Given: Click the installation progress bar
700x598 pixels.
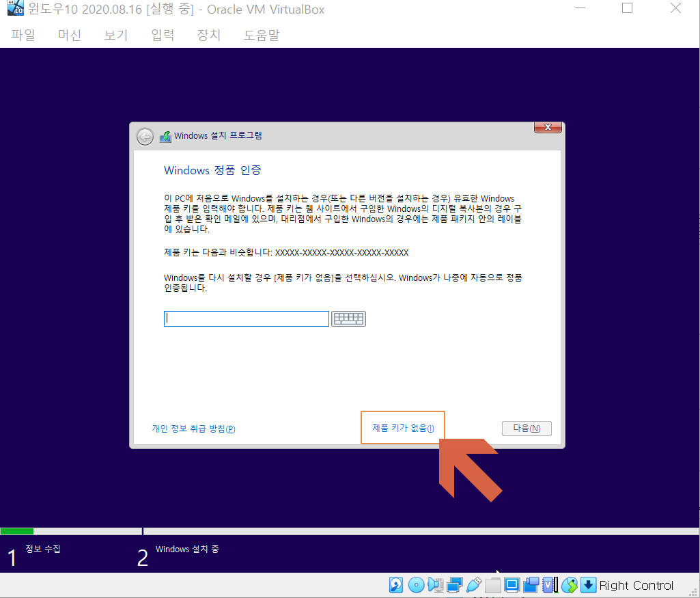Looking at the screenshot, I should 350,532.
